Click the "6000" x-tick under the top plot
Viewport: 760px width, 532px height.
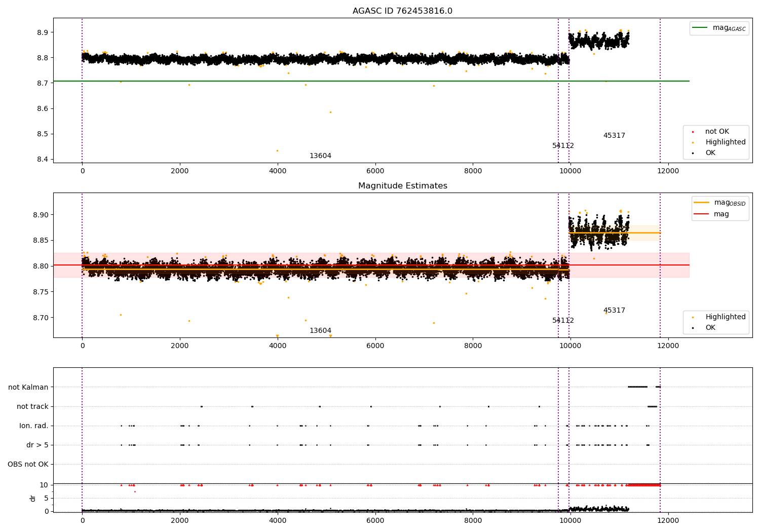click(375, 171)
